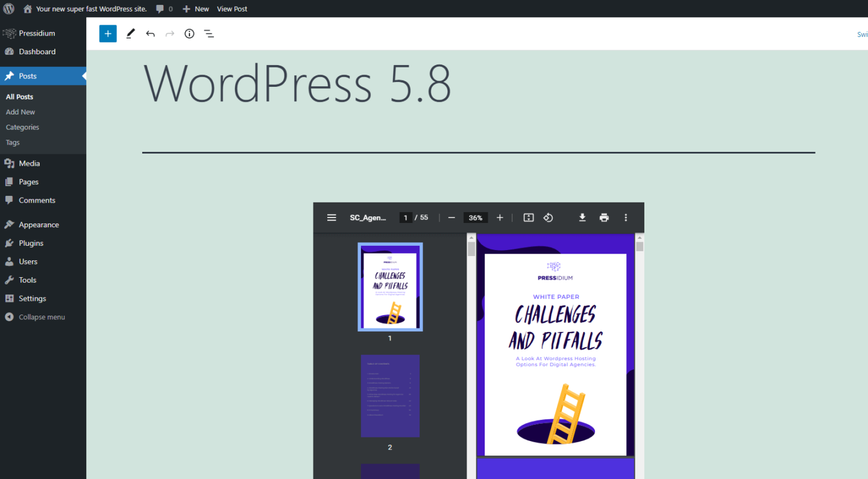Open Categories submenu link

pos(22,127)
